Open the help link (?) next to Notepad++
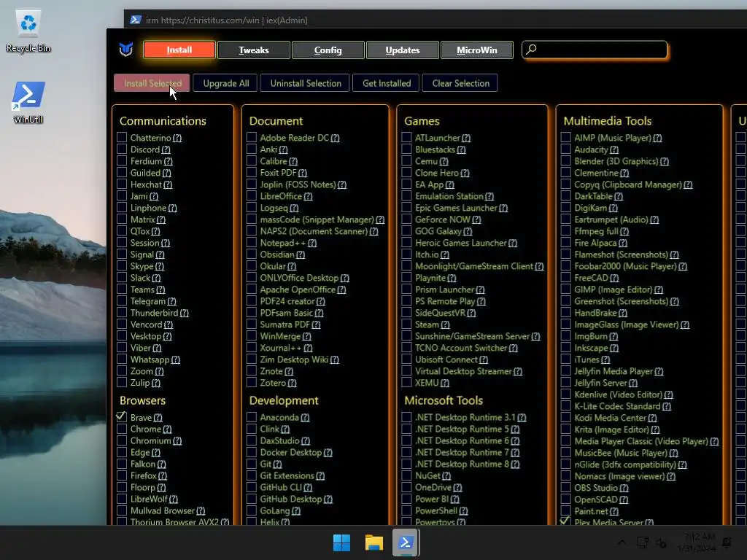Image resolution: width=747 pixels, height=560 pixels. click(x=312, y=243)
